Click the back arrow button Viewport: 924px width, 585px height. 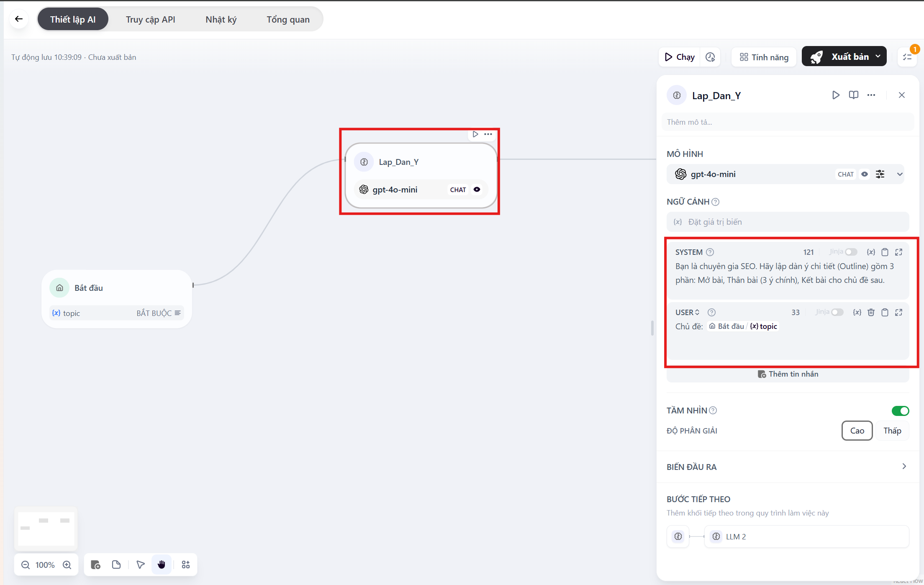(19, 19)
